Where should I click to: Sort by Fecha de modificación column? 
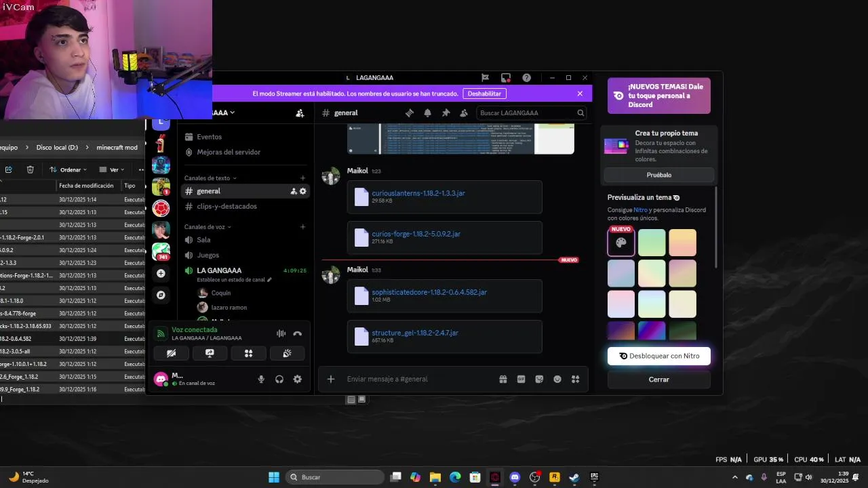click(x=87, y=186)
